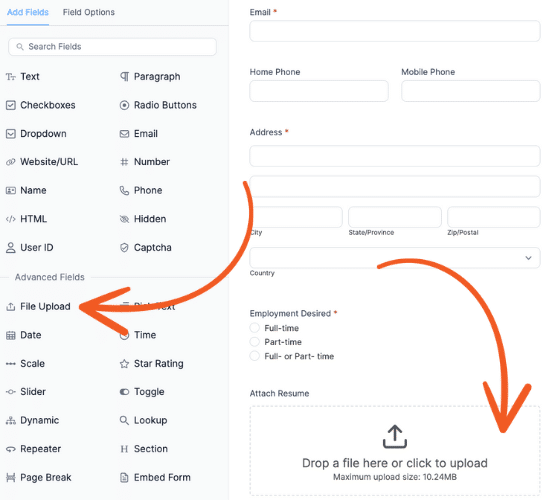Screen dimensions: 552x500
Task: Choose the Captcha shield icon
Action: 124,248
